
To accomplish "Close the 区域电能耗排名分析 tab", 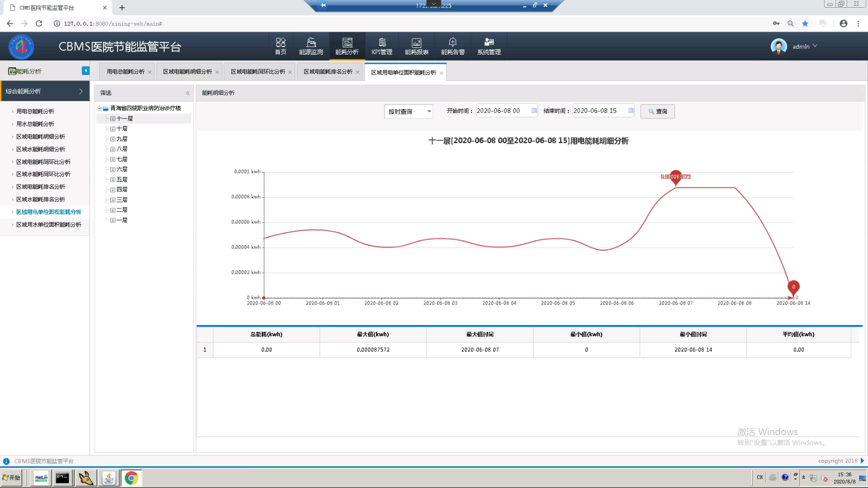I will [x=358, y=72].
